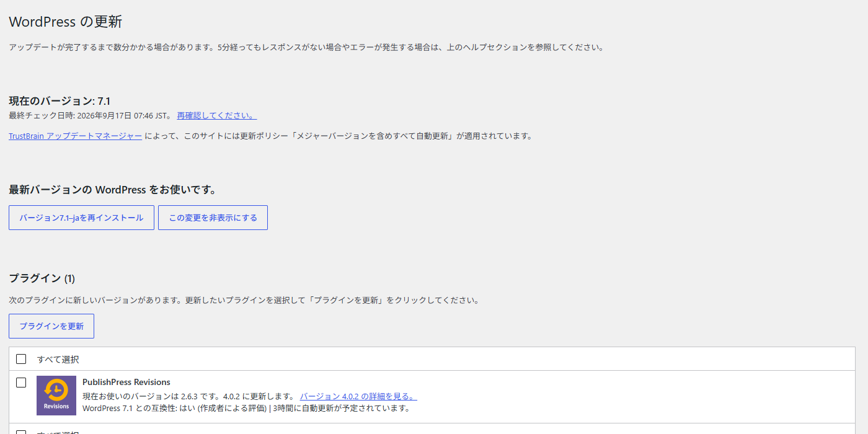Click バージョン7.1–jaを再インストール button
The height and width of the screenshot is (434, 868).
[x=81, y=218]
